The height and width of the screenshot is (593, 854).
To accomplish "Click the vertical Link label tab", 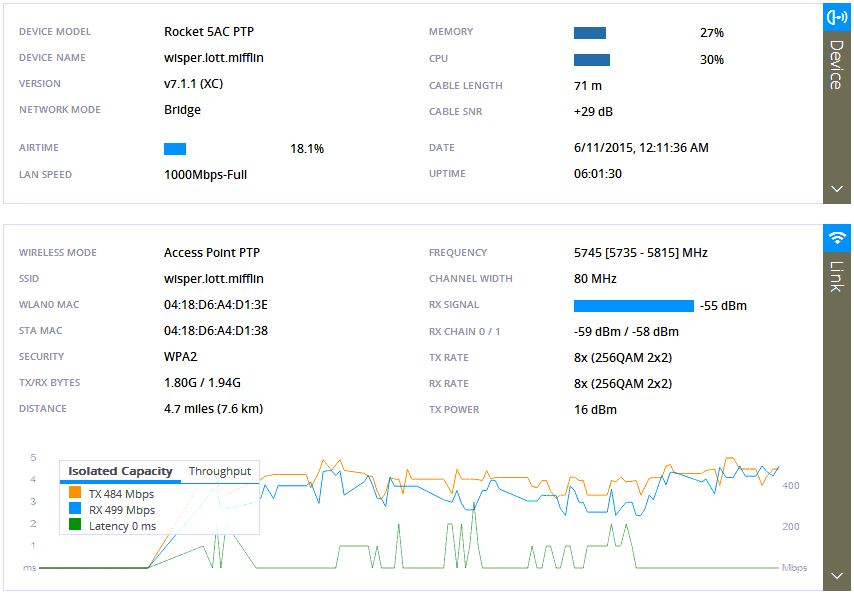I will (x=836, y=276).
